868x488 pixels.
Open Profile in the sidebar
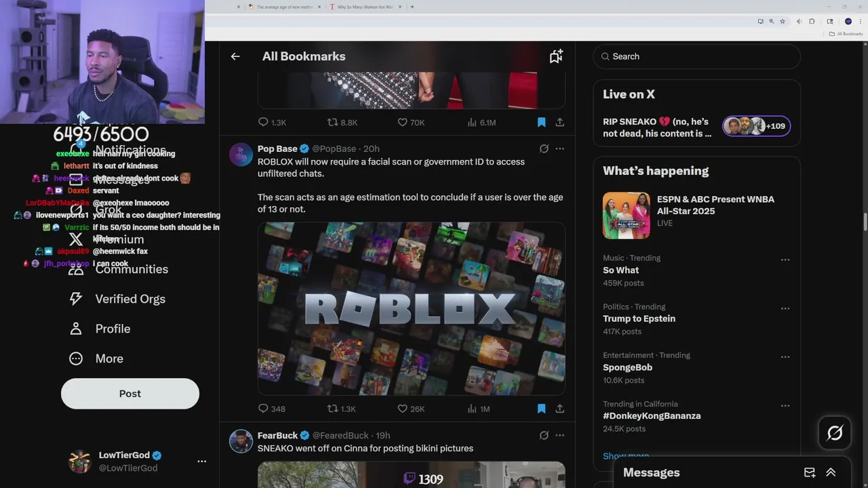[x=100, y=329]
